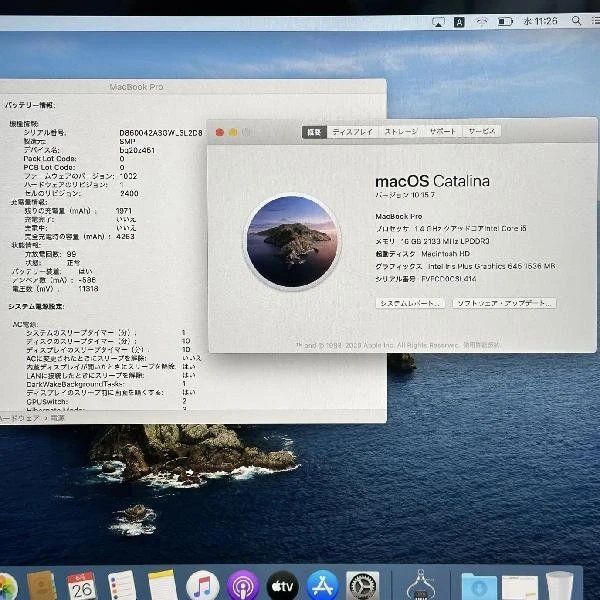The image size is (600, 600).
Task: Click the System Information icon in Dock
Action: click(426, 585)
